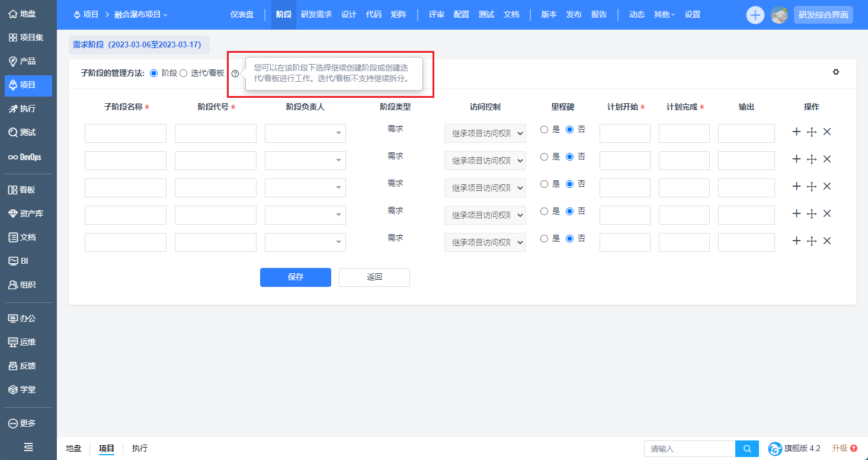The height and width of the screenshot is (460, 868).
Task: Click first row 子阶段名称 input field
Action: point(126,133)
